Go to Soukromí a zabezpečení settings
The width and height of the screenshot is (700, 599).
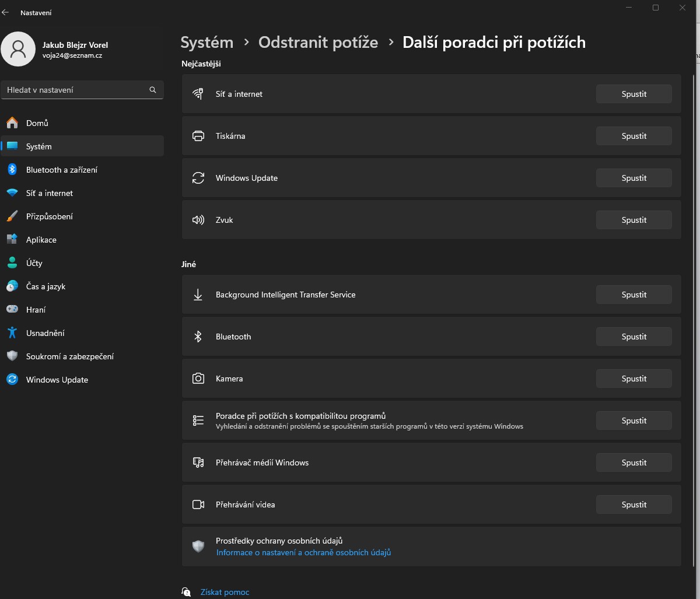(69, 356)
